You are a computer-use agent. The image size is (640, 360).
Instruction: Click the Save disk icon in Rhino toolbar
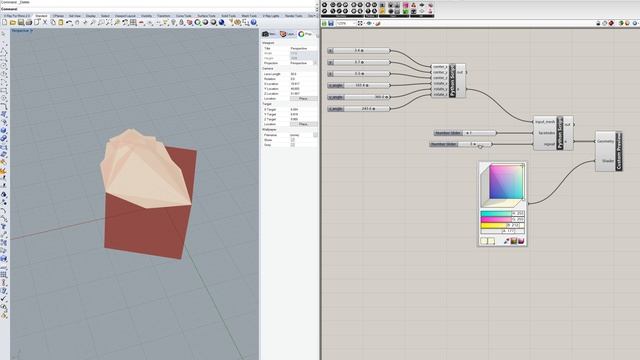(20, 22)
